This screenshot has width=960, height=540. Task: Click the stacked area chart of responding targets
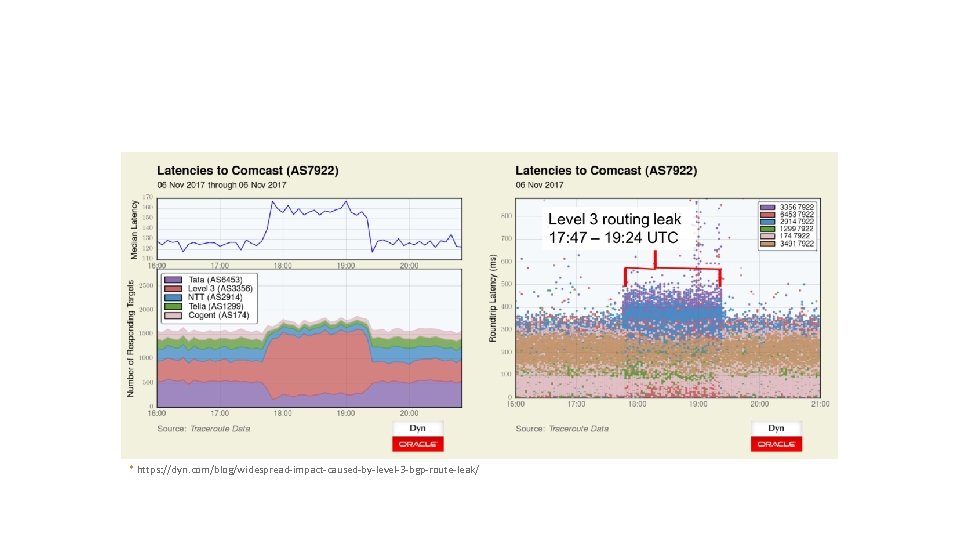(x=309, y=339)
